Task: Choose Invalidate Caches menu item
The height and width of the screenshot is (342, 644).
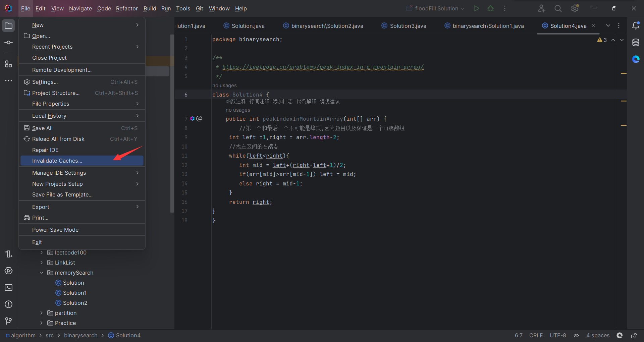Action: point(82,161)
